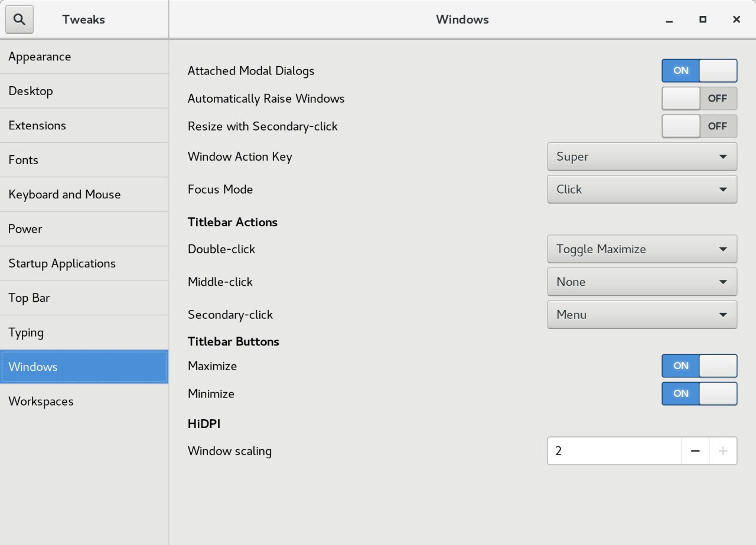
Task: Turn off Attached Modal Dialogs switch
Action: (x=699, y=71)
